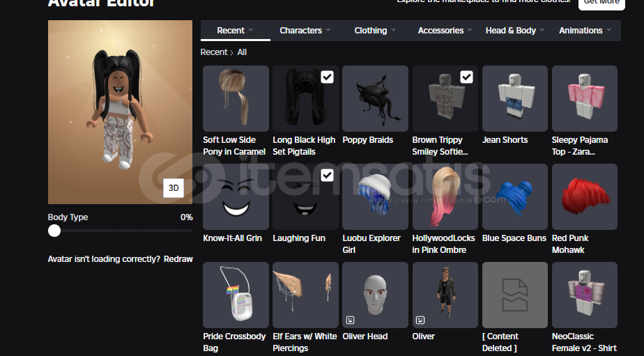Open the Jean Shorts name link
644x356 pixels.
click(x=505, y=140)
